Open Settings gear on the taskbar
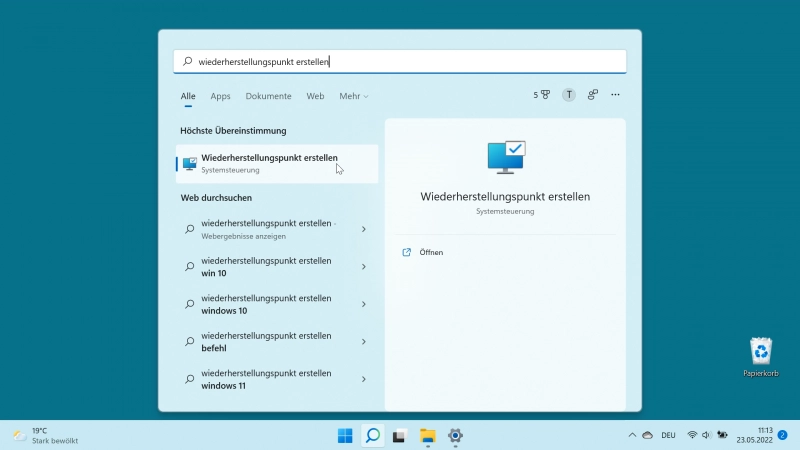Viewport: 800px width, 450px height. click(x=455, y=436)
